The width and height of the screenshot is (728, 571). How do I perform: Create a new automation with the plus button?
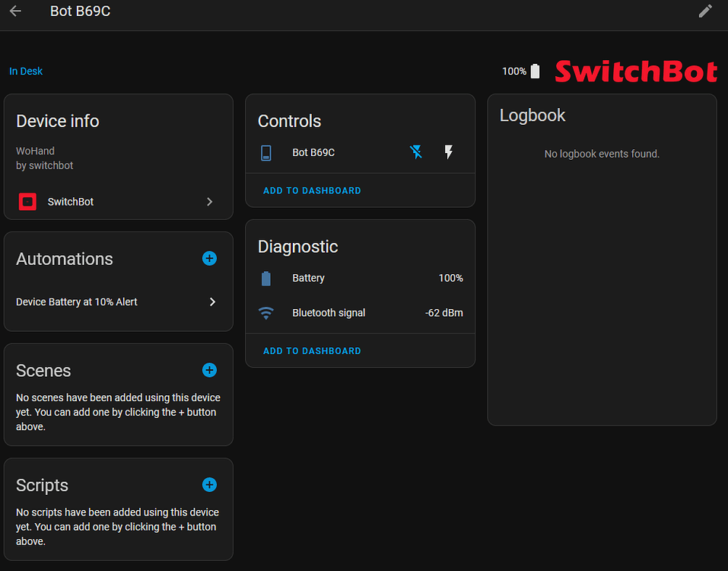pos(209,258)
